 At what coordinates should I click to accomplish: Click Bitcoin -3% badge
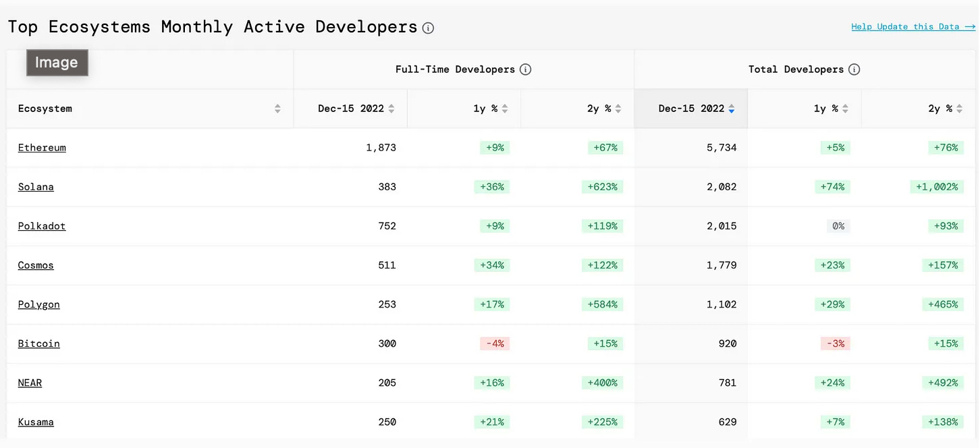pyautogui.click(x=835, y=343)
